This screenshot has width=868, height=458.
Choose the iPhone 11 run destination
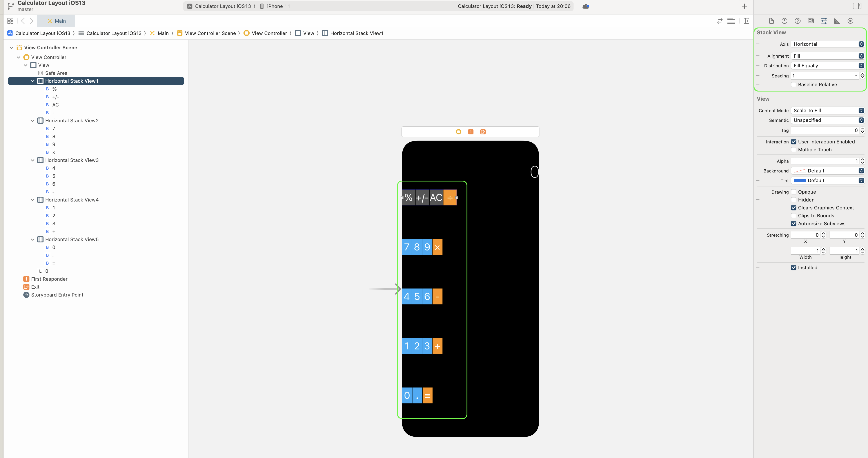tap(275, 6)
